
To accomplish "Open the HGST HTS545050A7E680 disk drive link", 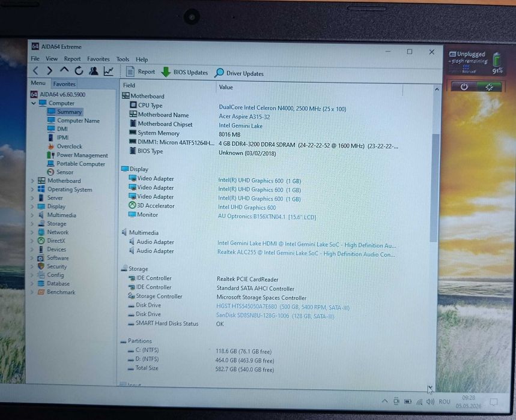I will (x=283, y=307).
